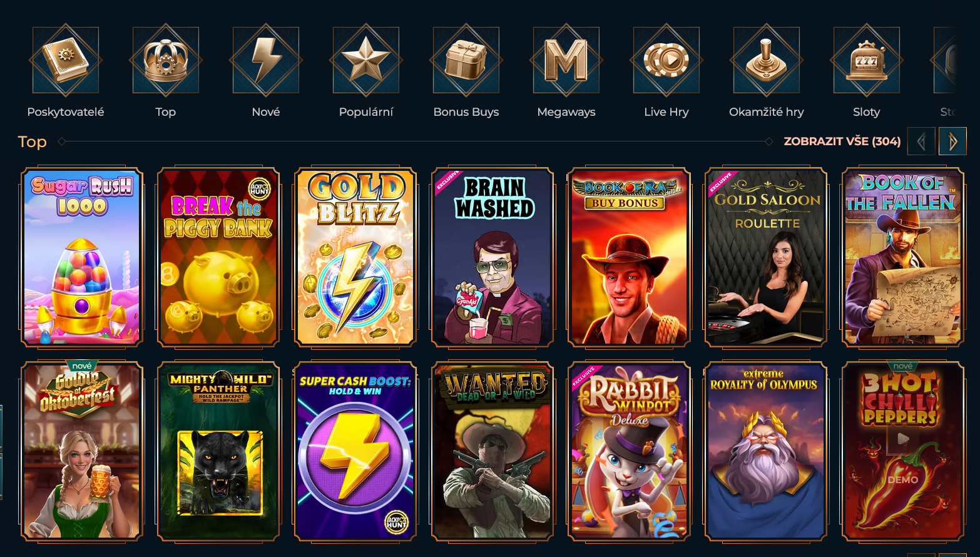Open the Gold Blitz game tile
The width and height of the screenshot is (980, 557).
pos(355,257)
